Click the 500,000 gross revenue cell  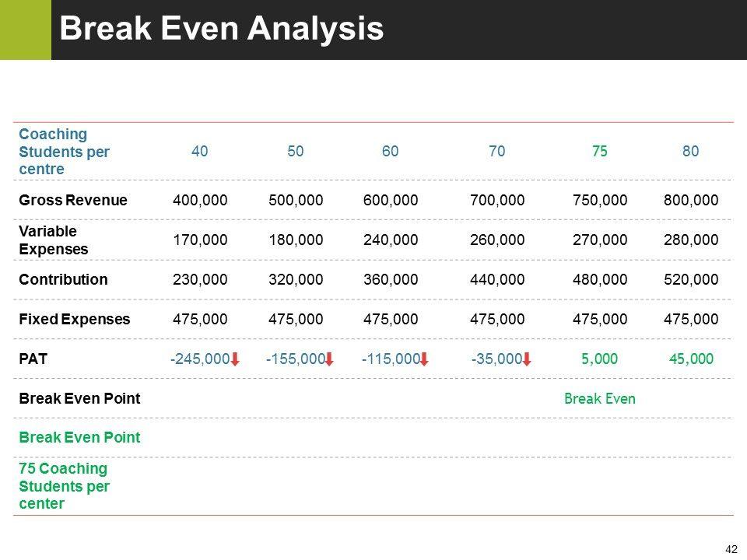point(296,200)
